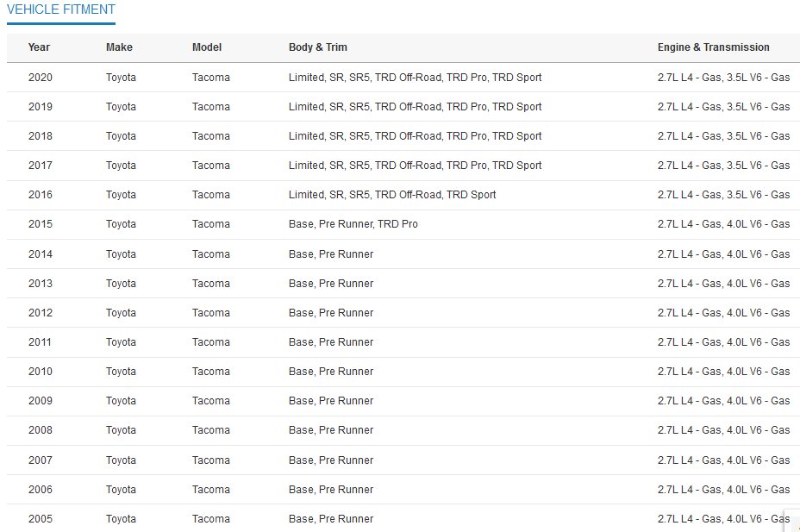Image resolution: width=800 pixels, height=532 pixels.
Task: Click 'Base, Pre Runner, TRD Pro' for 2015
Action: coord(353,224)
